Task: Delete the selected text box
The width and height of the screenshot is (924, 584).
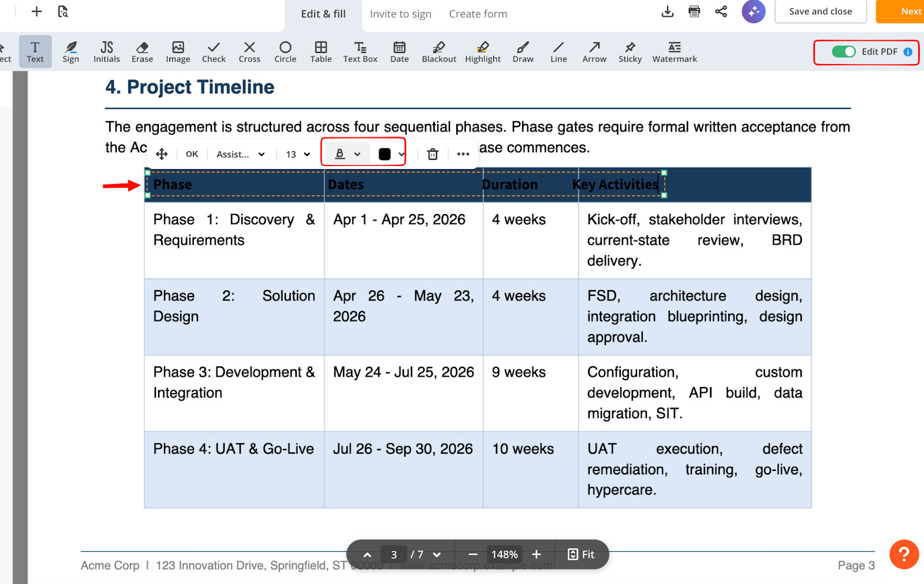Action: click(x=433, y=154)
